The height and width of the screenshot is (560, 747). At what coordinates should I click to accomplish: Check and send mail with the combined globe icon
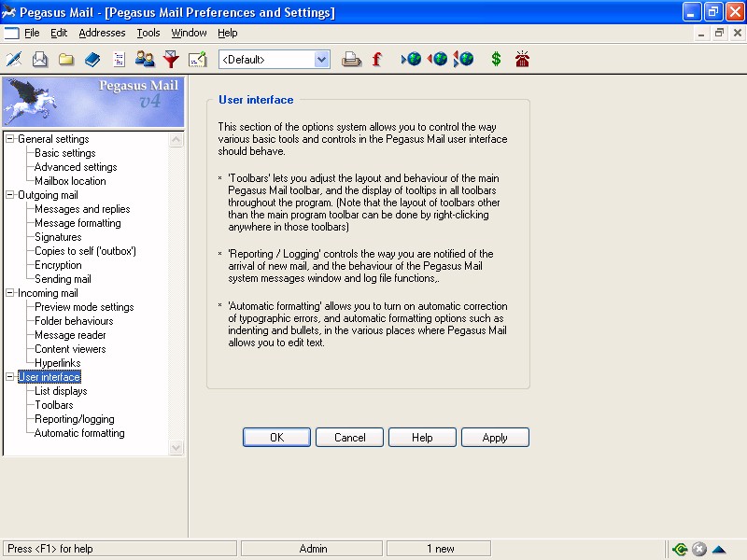[463, 59]
